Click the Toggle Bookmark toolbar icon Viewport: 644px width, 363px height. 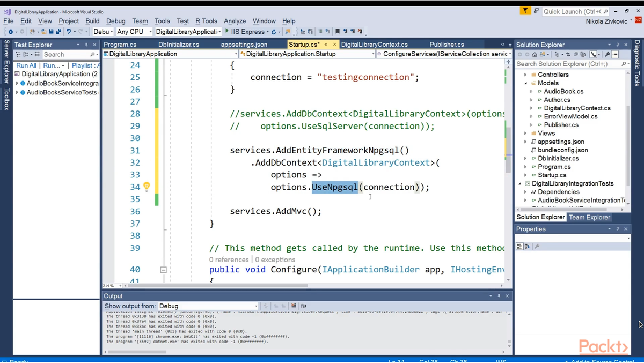(x=338, y=32)
